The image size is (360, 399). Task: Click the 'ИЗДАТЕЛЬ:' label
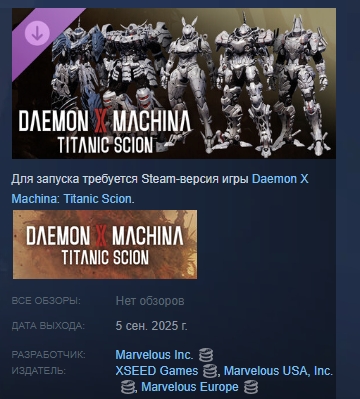[x=38, y=371]
